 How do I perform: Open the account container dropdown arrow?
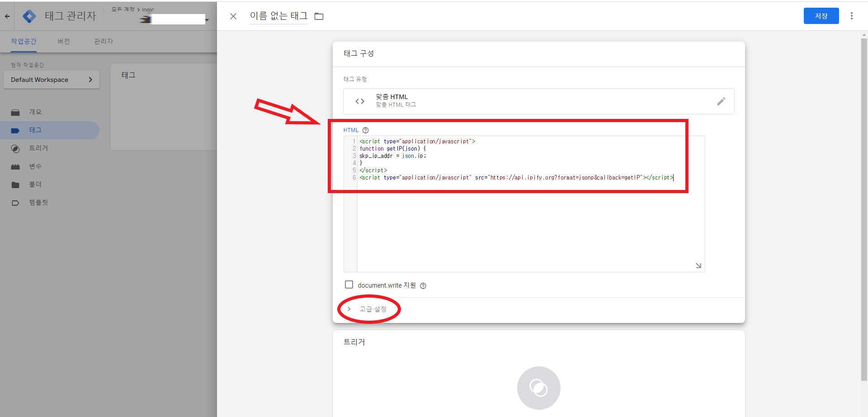pos(207,20)
